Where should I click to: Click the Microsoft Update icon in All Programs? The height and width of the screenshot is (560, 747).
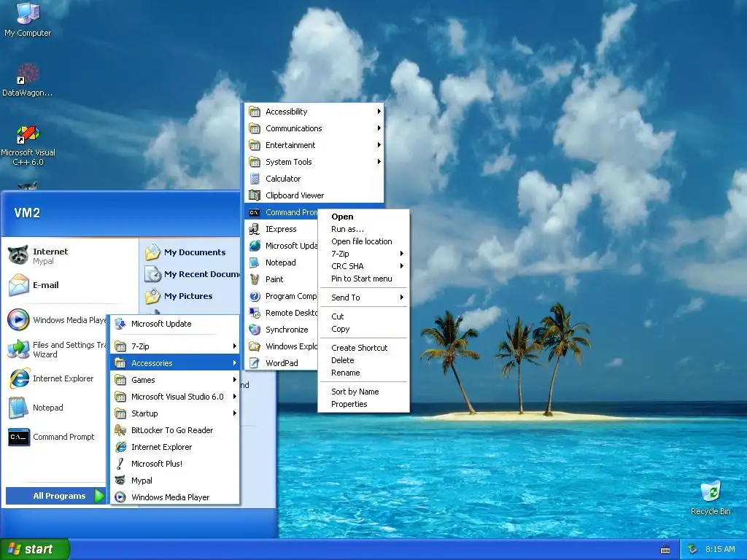[120, 324]
